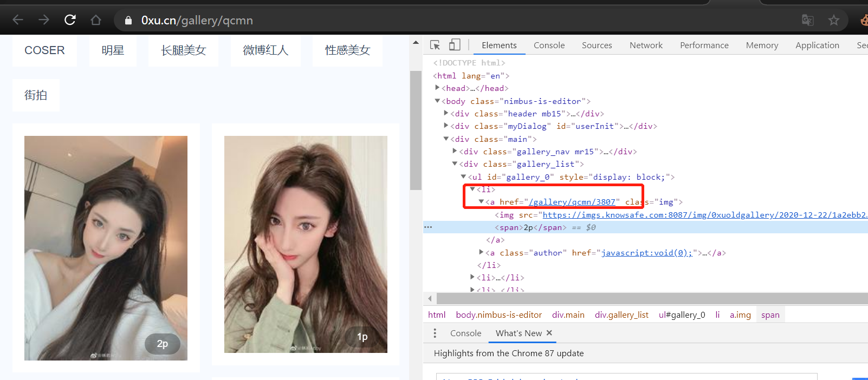Go forward in browser history
Image resolution: width=868 pixels, height=380 pixels.
pos(44,20)
